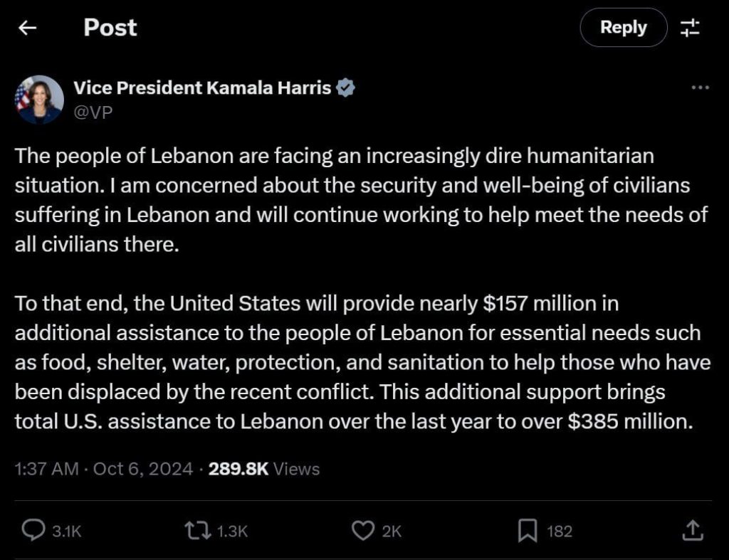Click the Post header title
729x560 pixels.
[110, 28]
